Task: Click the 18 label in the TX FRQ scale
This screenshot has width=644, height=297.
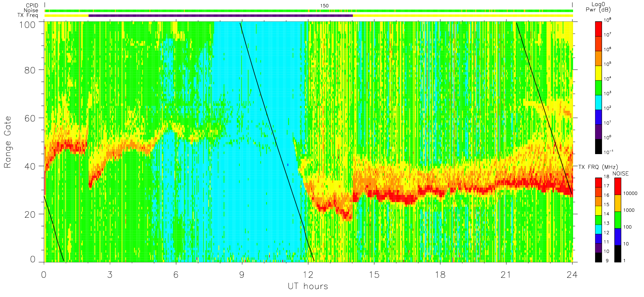Action: [x=606, y=176]
